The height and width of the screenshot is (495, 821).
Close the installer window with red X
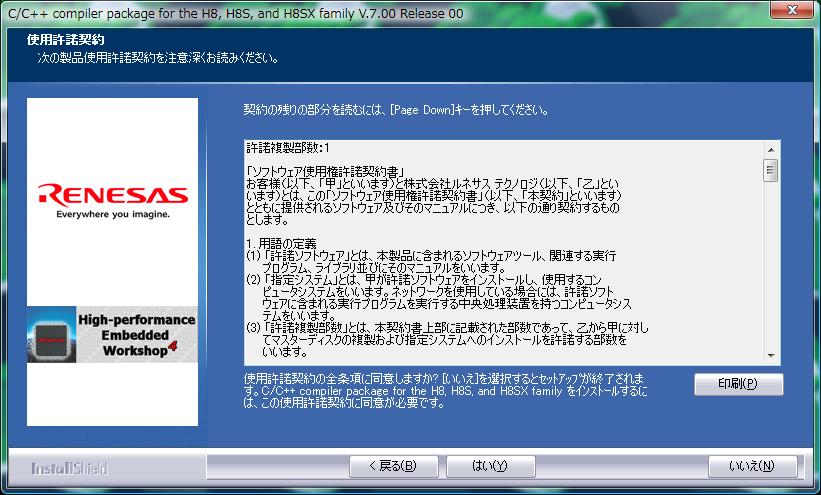[796, 12]
